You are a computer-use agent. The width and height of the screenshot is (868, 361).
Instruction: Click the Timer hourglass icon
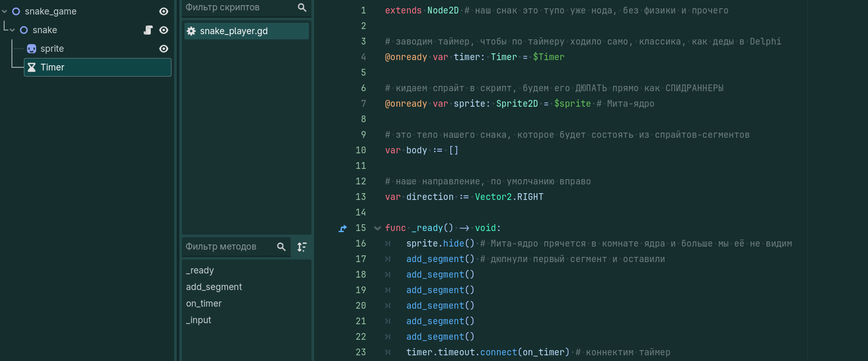[x=32, y=67]
